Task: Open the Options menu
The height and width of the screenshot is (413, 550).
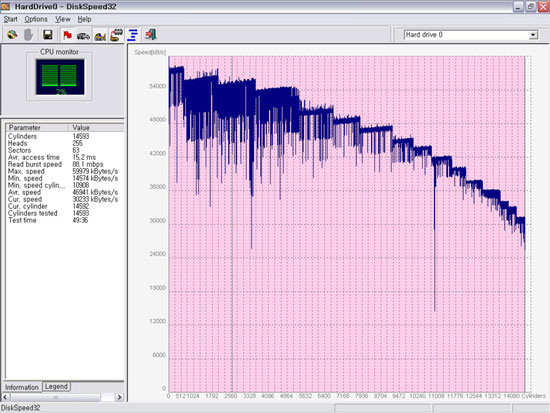Action: pyautogui.click(x=36, y=19)
